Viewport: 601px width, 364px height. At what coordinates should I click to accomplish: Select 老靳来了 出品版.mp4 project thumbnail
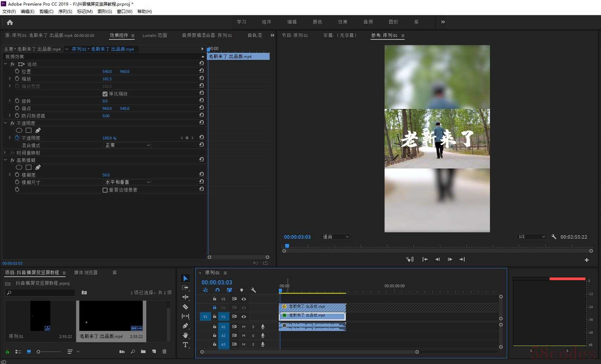click(111, 316)
